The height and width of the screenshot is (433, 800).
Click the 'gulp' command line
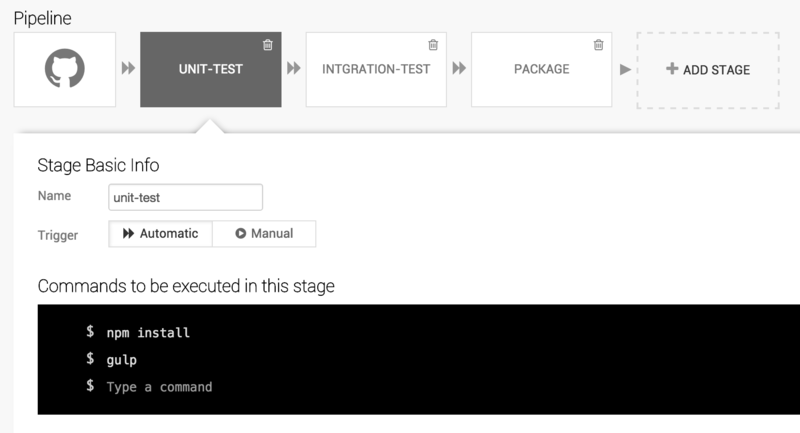[x=121, y=360]
